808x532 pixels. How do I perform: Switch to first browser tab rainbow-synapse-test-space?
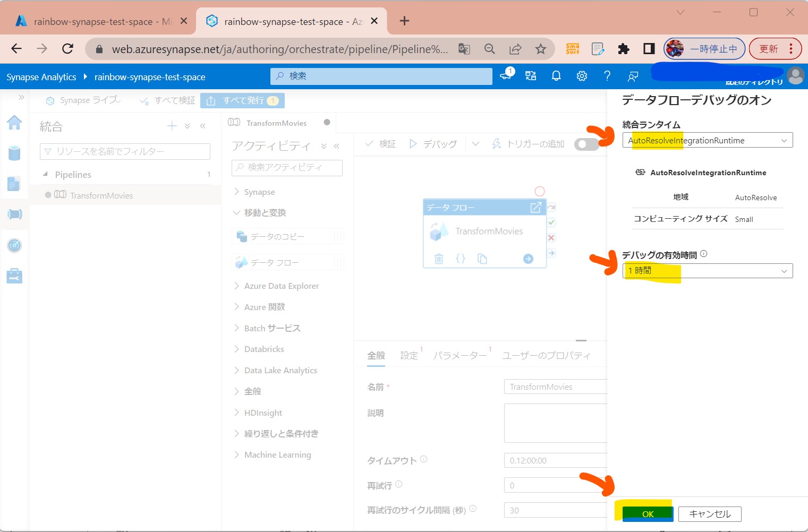(x=101, y=21)
